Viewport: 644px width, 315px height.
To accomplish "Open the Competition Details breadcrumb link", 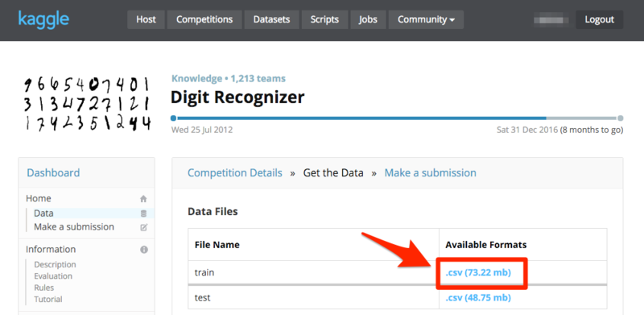I will (x=235, y=172).
